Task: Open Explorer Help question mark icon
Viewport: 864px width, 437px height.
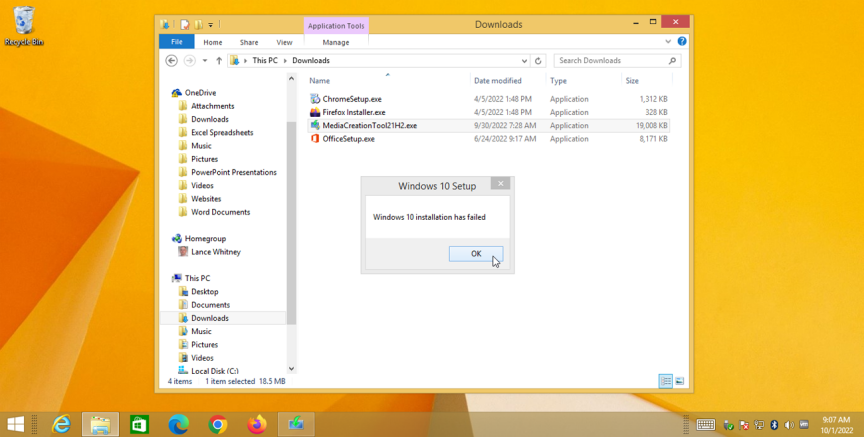Action: pyautogui.click(x=682, y=41)
